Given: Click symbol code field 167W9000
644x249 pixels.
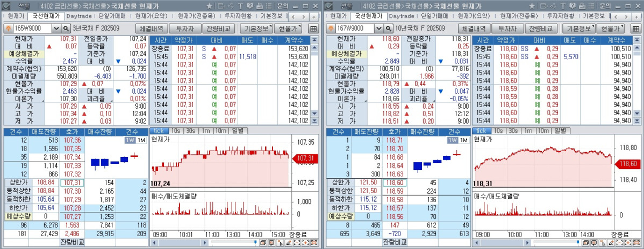Looking at the screenshot, I should tap(355, 29).
